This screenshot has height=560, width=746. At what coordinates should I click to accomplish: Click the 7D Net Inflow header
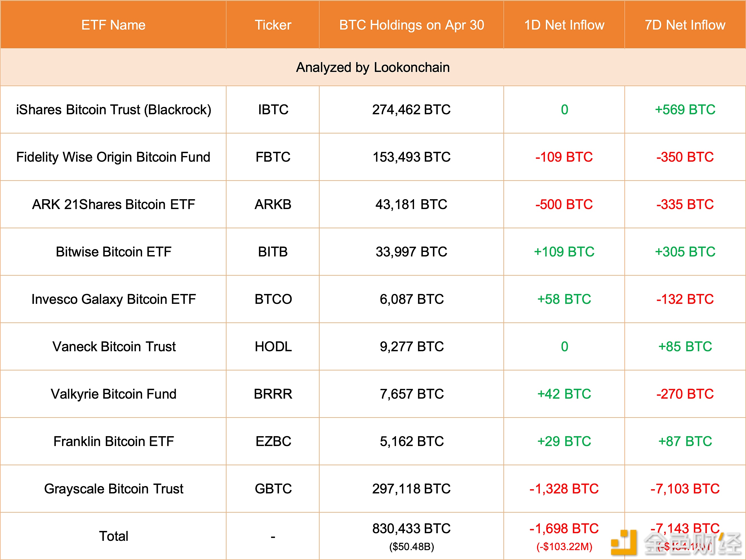[685, 25]
